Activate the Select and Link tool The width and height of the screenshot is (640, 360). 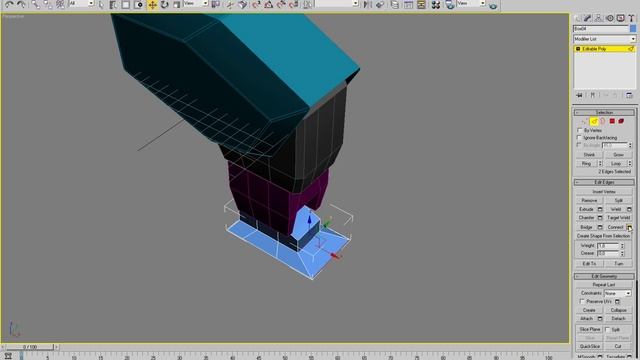point(35,4)
